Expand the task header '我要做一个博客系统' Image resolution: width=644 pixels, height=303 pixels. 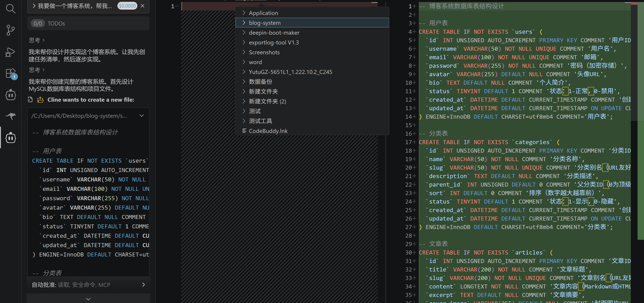pyautogui.click(x=33, y=6)
